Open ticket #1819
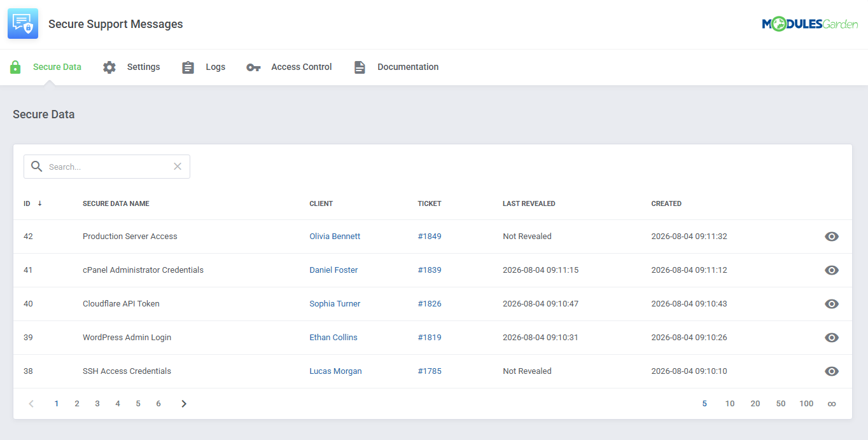Screen dimensions: 868x440 point(430,338)
